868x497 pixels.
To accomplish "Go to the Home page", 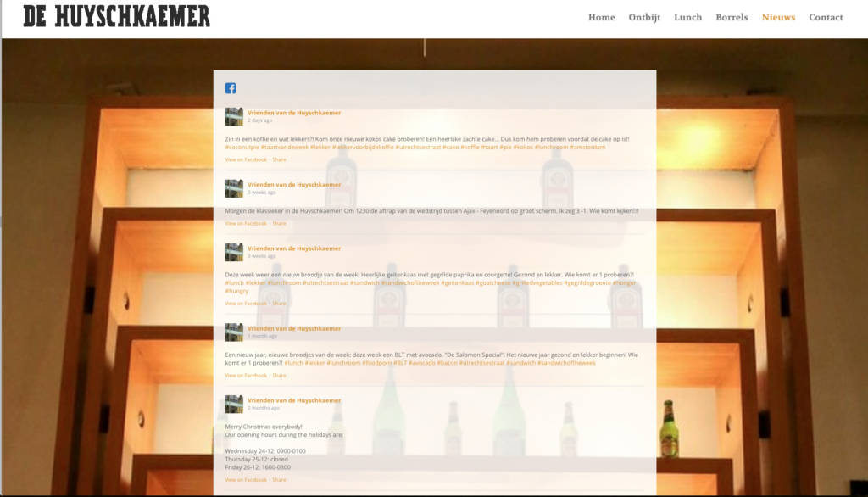I will click(601, 17).
